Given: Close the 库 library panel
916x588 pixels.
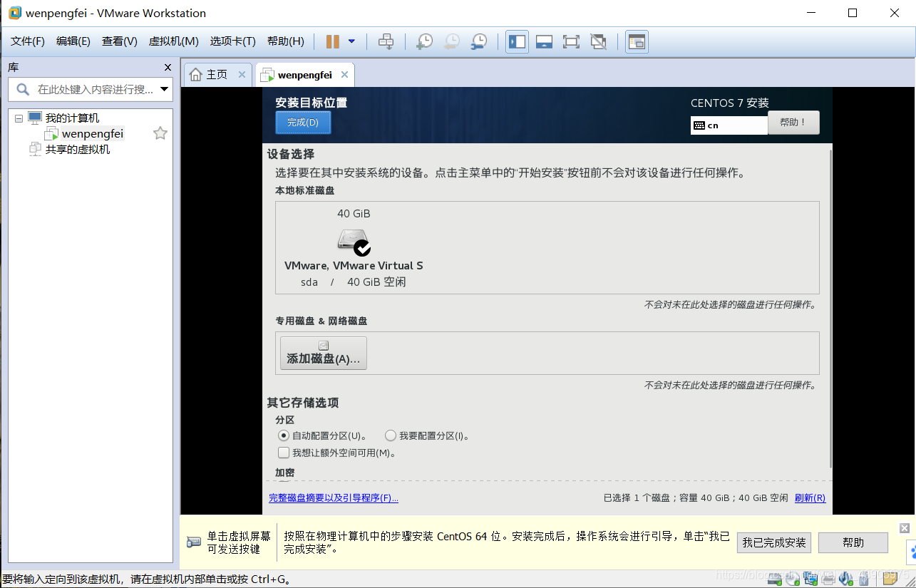Looking at the screenshot, I should pyautogui.click(x=168, y=68).
